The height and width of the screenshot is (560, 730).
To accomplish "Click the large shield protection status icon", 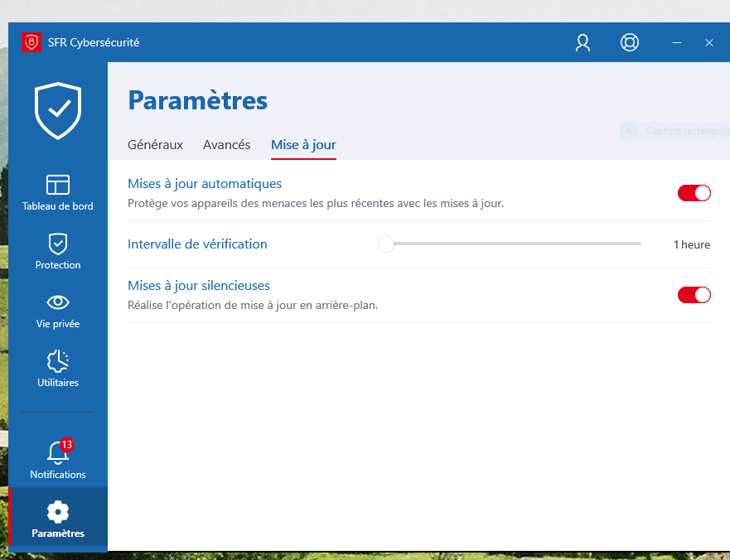I will point(58,110).
